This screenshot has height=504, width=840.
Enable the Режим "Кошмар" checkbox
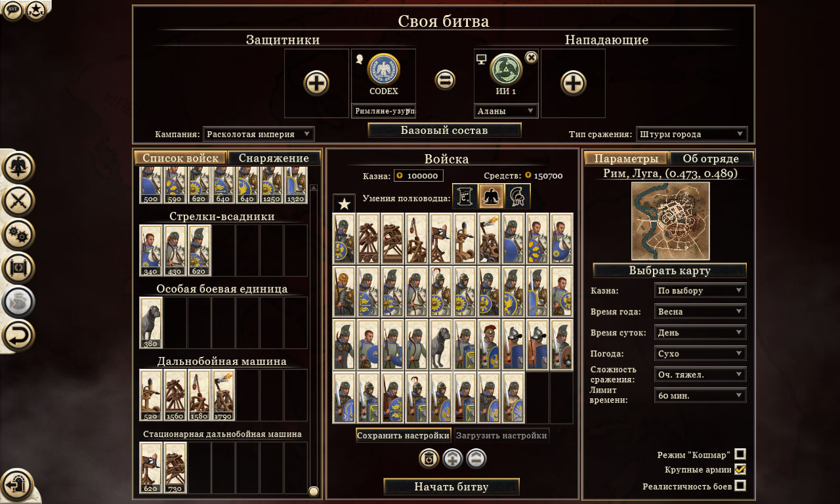point(740,454)
